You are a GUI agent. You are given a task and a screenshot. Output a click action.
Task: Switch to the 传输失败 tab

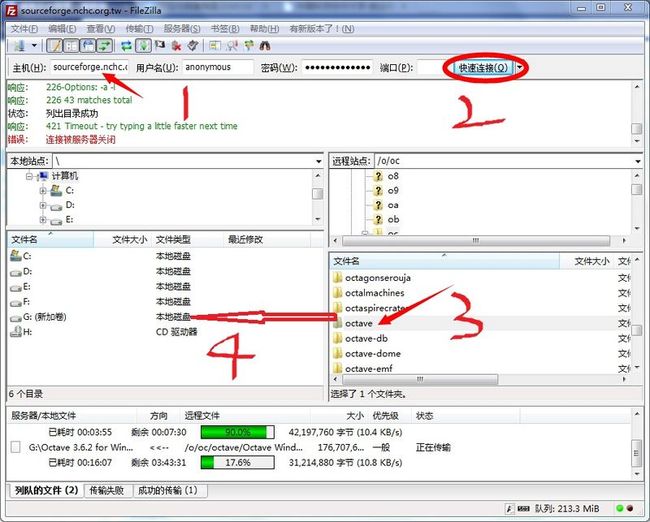[x=107, y=490]
